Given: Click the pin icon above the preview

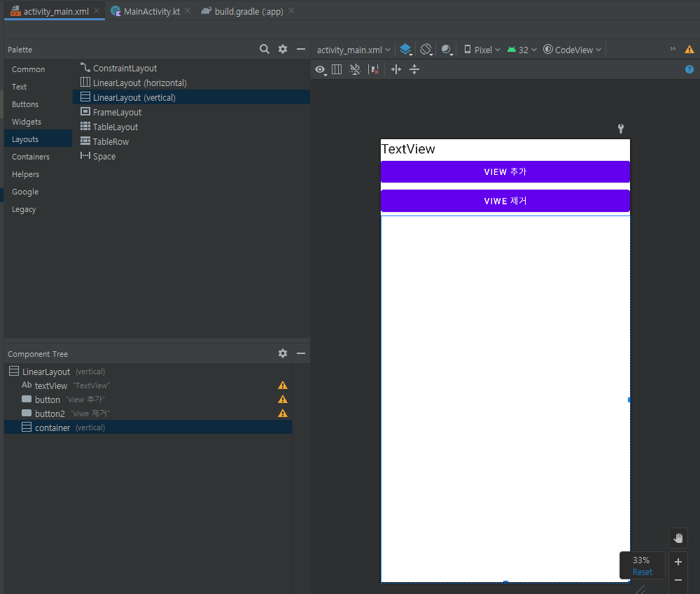Looking at the screenshot, I should [x=620, y=129].
